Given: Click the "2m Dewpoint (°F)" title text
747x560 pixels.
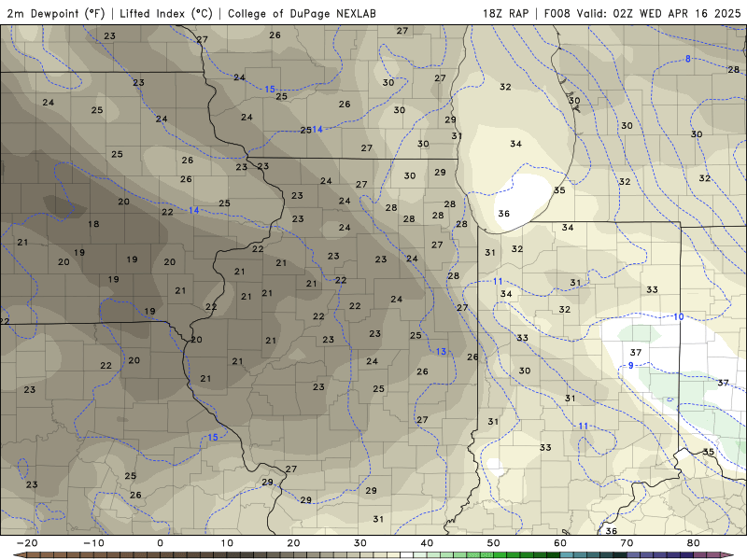Looking at the screenshot, I should tap(56, 13).
